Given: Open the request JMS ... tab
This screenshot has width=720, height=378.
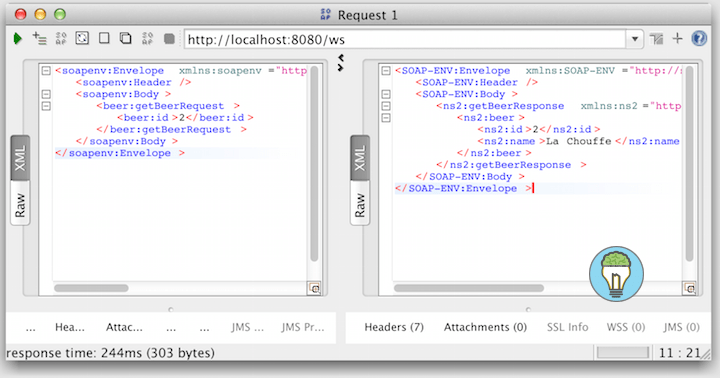Looking at the screenshot, I should (x=248, y=327).
